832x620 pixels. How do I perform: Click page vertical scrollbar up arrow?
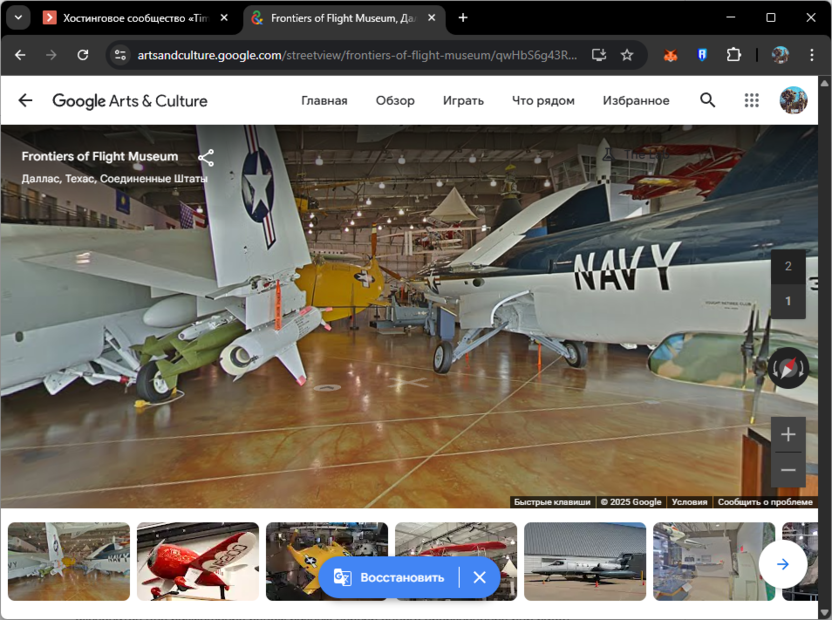(x=824, y=82)
